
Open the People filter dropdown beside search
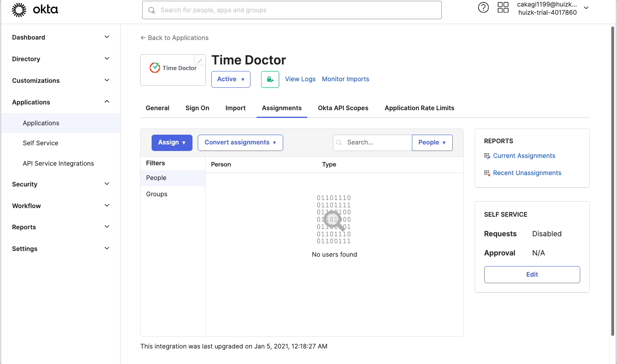[432, 142]
